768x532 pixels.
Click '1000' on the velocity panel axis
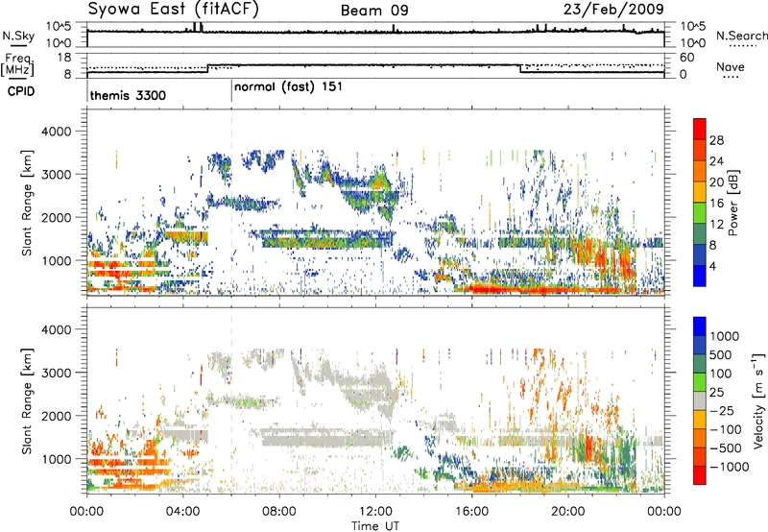(x=56, y=459)
